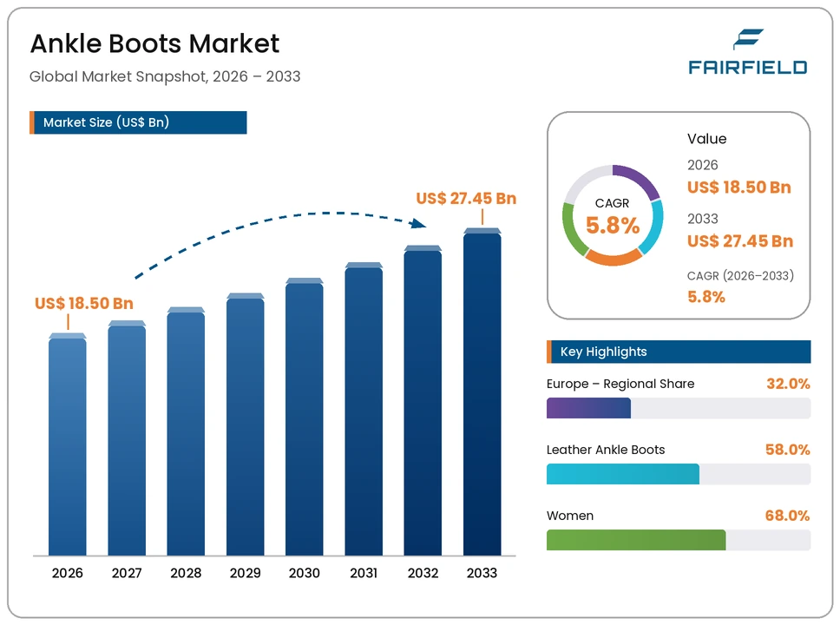Image resolution: width=840 pixels, height=625 pixels.
Task: Click the 2029 x-axis year label
Action: pyautogui.click(x=246, y=573)
